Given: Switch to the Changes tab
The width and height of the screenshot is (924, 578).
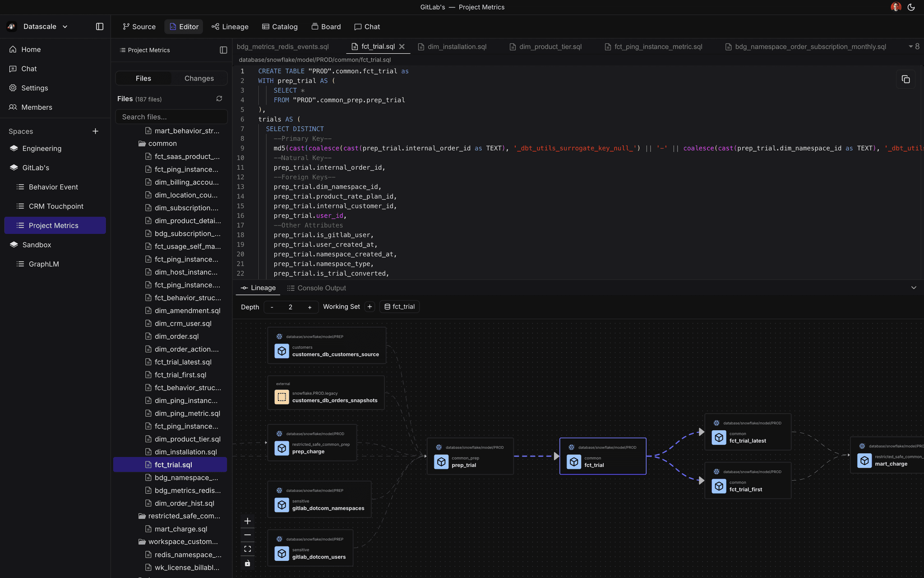Looking at the screenshot, I should [199, 78].
